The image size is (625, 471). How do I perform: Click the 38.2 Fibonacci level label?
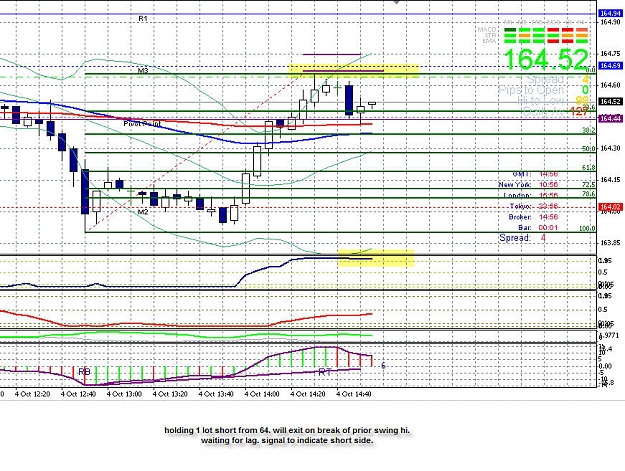tap(589, 130)
